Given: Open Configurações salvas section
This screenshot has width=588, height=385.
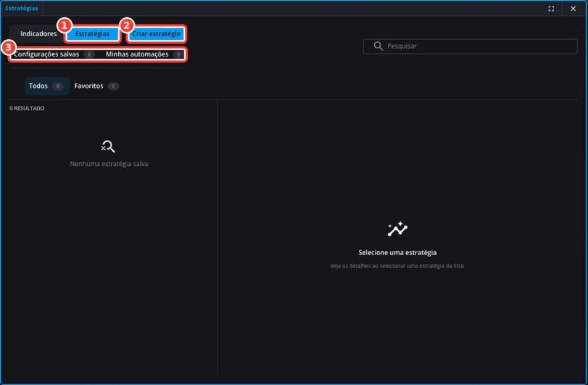Looking at the screenshot, I should coord(54,54).
